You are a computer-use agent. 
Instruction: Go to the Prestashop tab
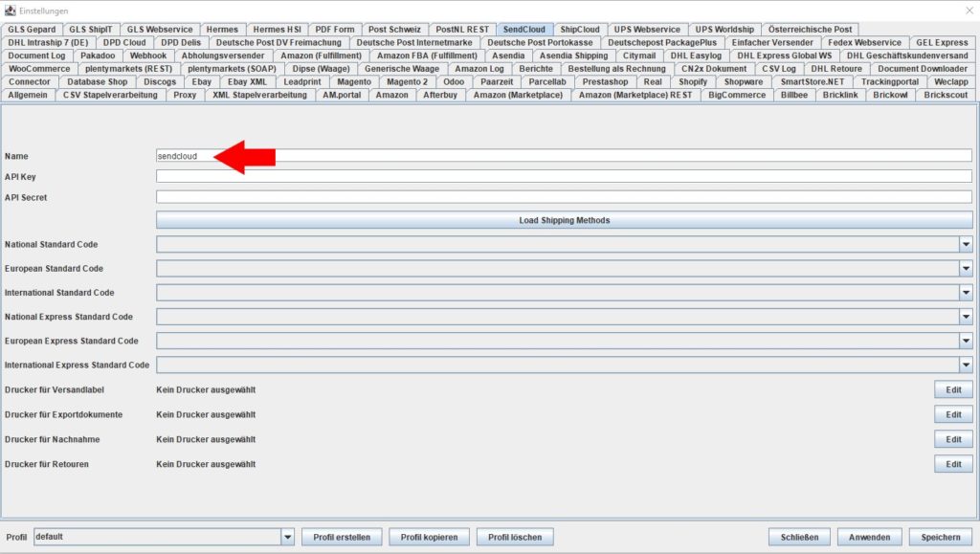(605, 82)
